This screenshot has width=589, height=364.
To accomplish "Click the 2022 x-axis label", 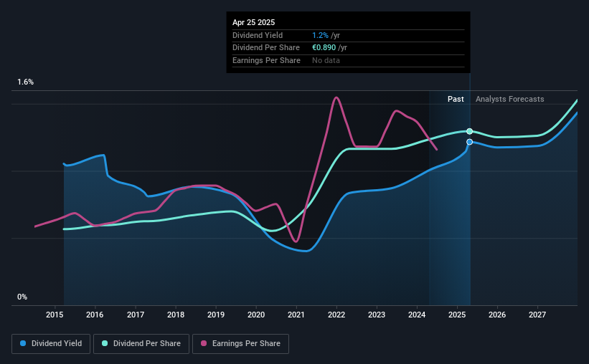I will tap(336, 315).
